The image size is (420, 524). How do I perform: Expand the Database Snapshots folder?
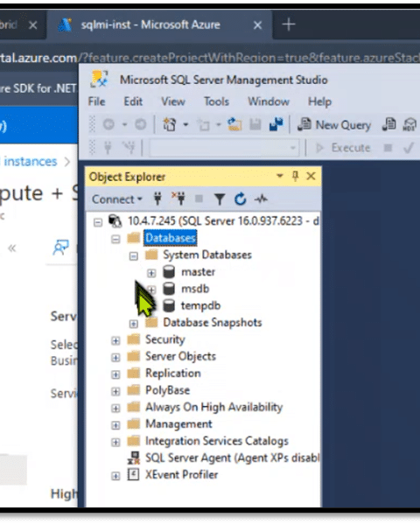point(133,324)
